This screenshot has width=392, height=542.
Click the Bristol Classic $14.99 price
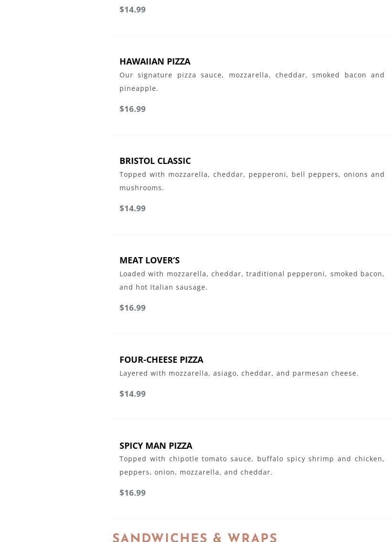coord(132,208)
